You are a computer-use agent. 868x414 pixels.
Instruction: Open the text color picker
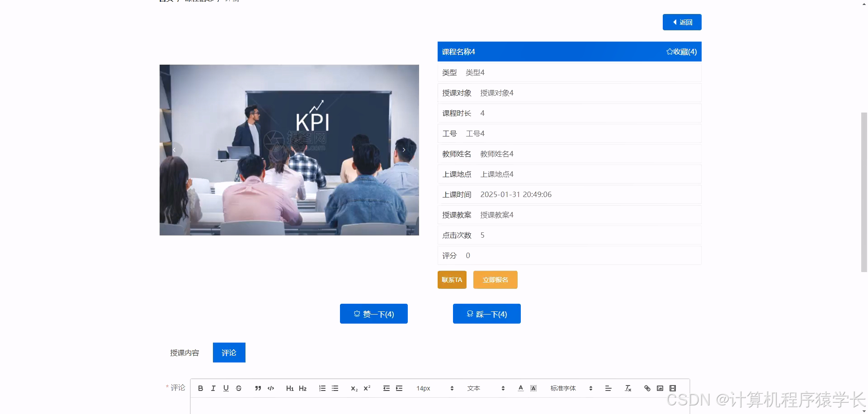point(520,388)
